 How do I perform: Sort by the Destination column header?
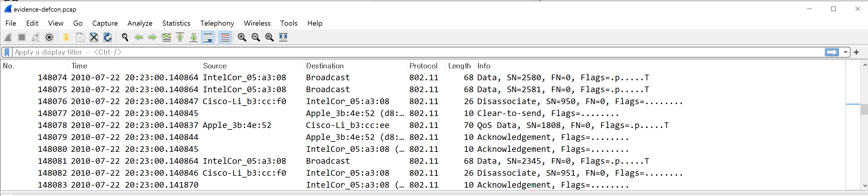click(355, 66)
